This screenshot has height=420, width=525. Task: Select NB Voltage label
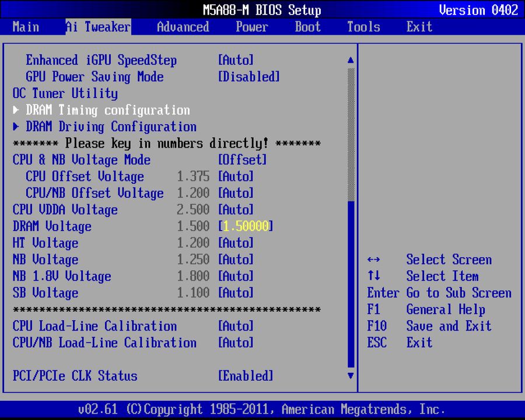[x=45, y=260]
